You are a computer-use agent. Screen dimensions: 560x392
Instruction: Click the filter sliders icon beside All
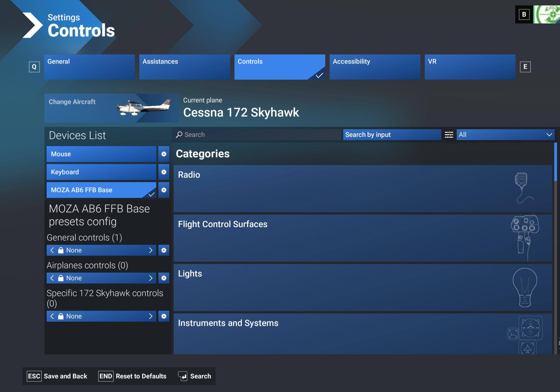pos(449,135)
